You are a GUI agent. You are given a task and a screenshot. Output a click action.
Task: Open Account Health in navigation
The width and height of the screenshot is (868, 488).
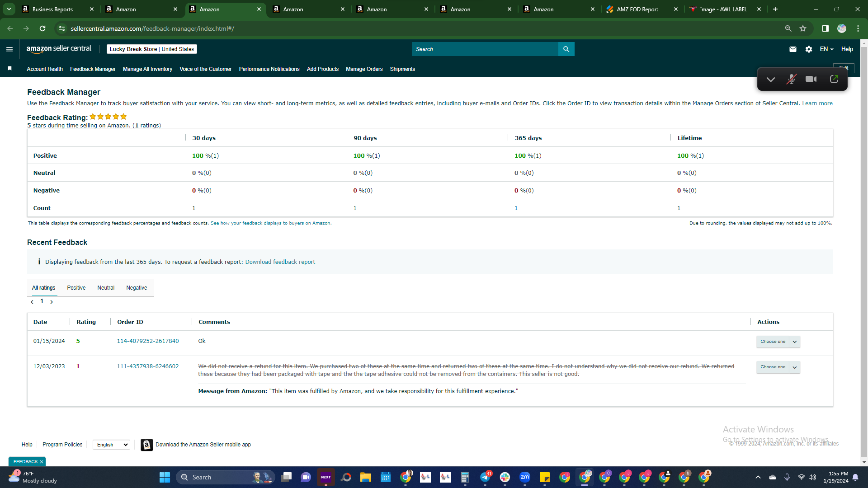pos(45,69)
